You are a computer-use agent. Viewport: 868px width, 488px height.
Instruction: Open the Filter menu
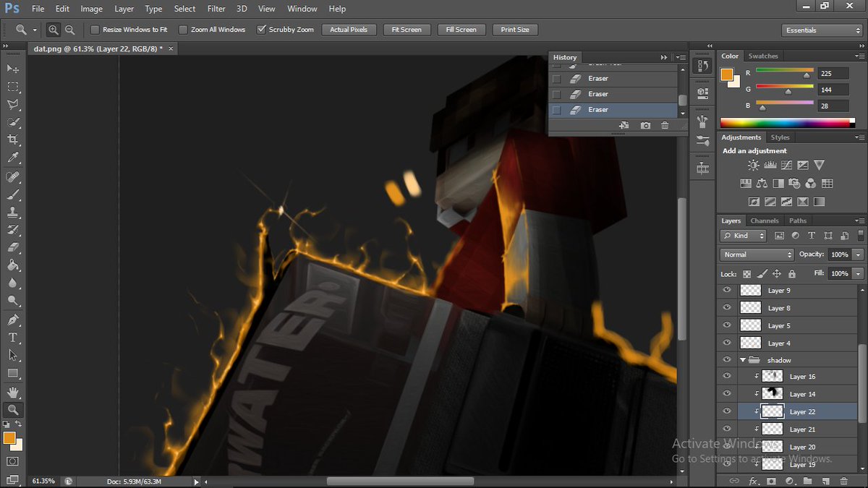[x=216, y=9]
